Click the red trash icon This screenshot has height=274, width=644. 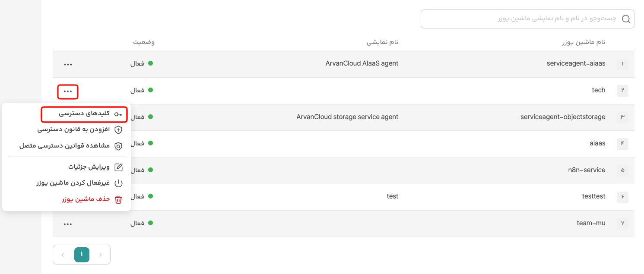point(118,199)
